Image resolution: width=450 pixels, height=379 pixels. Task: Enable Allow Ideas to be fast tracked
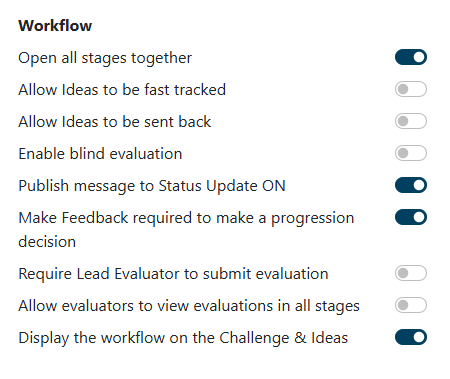coord(411,89)
